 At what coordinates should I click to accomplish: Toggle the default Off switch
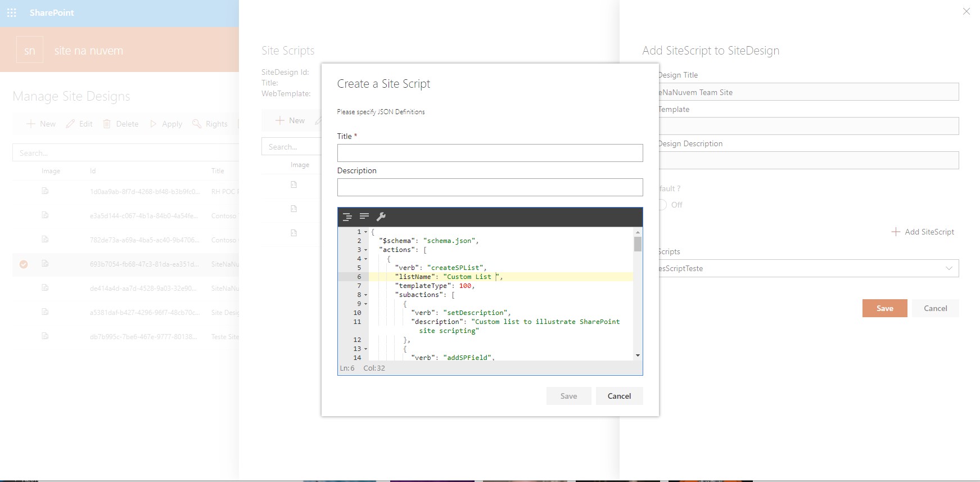662,205
